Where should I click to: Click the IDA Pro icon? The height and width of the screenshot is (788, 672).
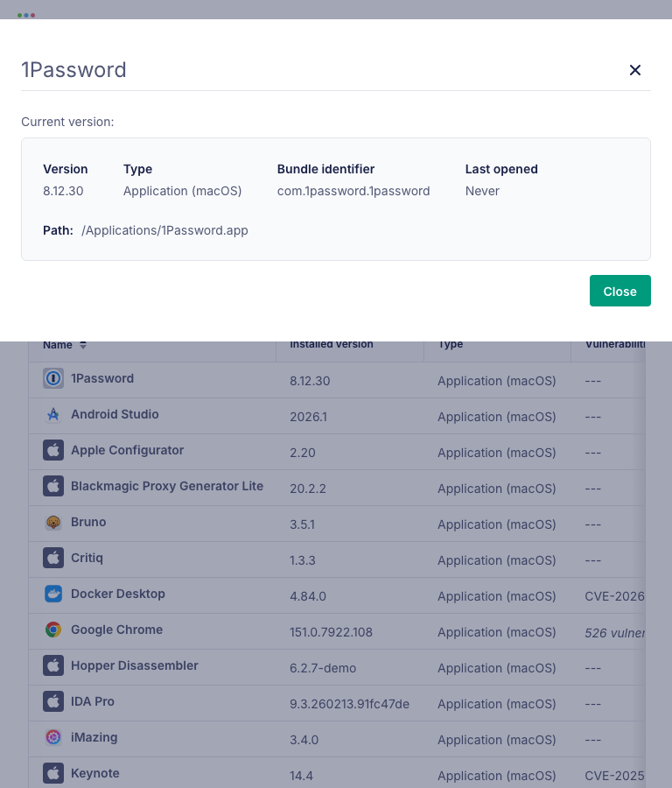pyautogui.click(x=53, y=701)
